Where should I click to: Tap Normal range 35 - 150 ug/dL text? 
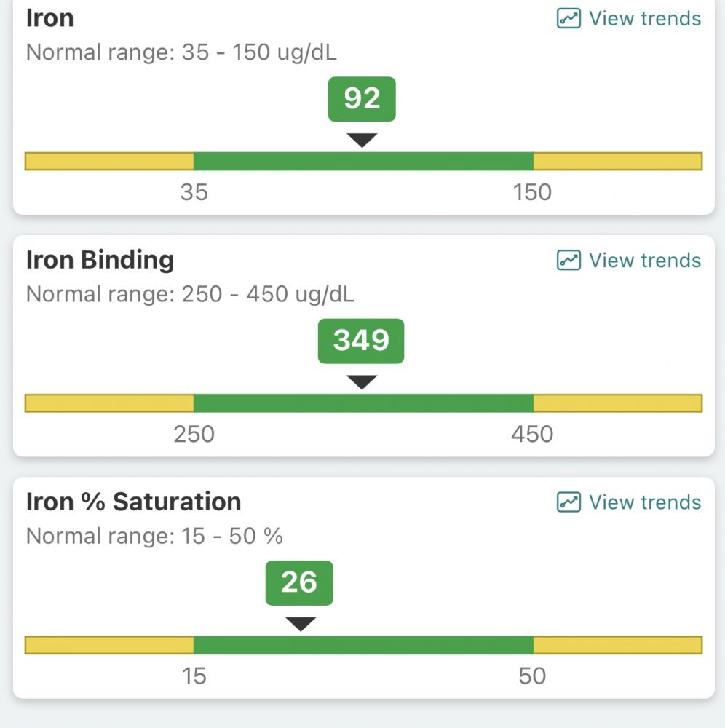[181, 53]
